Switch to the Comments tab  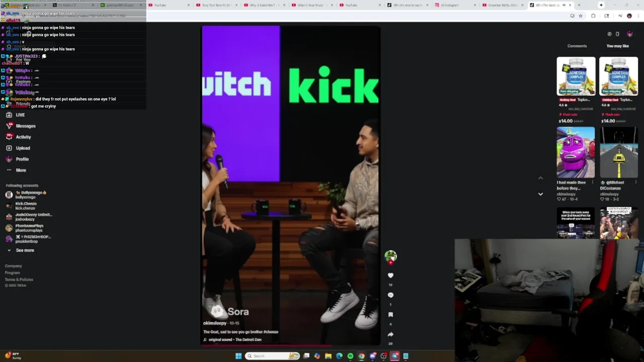pos(577,46)
